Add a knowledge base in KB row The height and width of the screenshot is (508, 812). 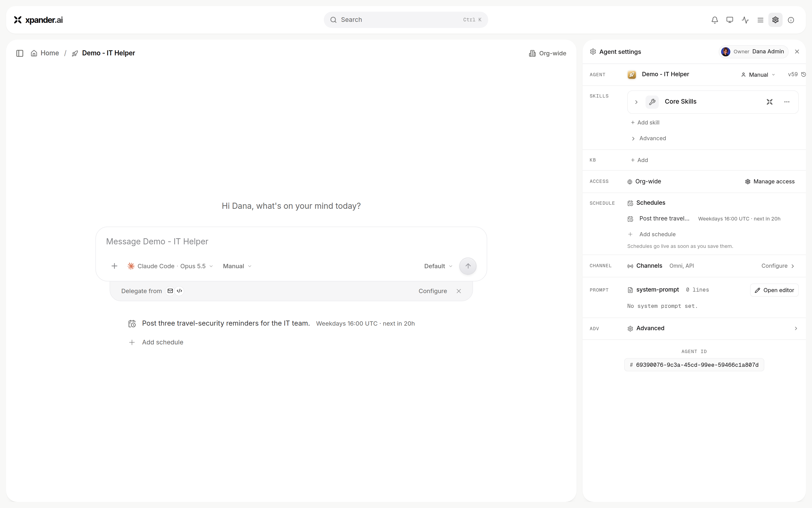tap(639, 160)
